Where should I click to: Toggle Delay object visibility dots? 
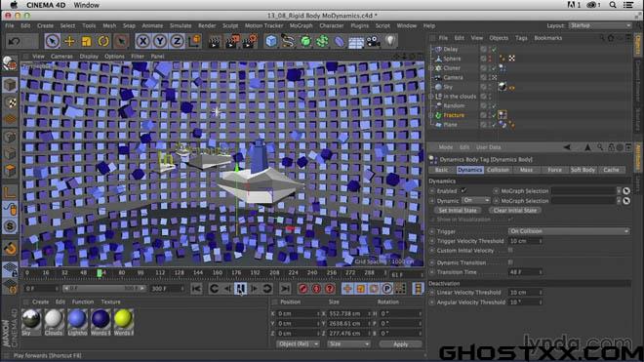[490, 49]
